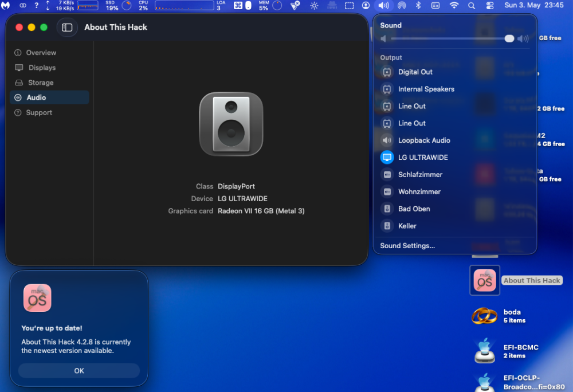Open the boda desktop folder
The width and height of the screenshot is (573, 392).
[484, 316]
